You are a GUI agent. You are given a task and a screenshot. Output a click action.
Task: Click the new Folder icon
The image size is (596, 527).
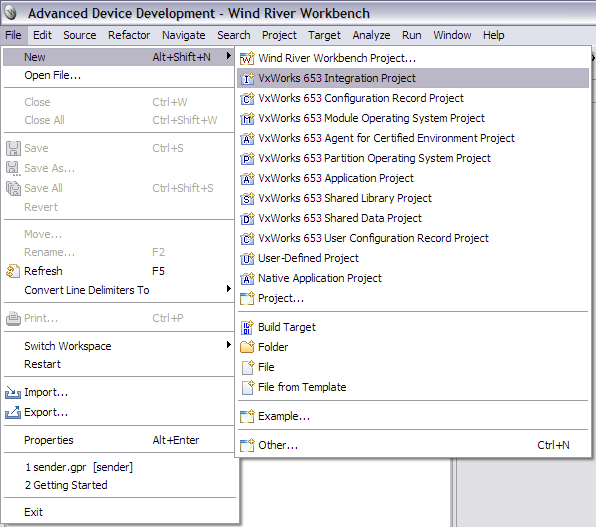point(247,347)
